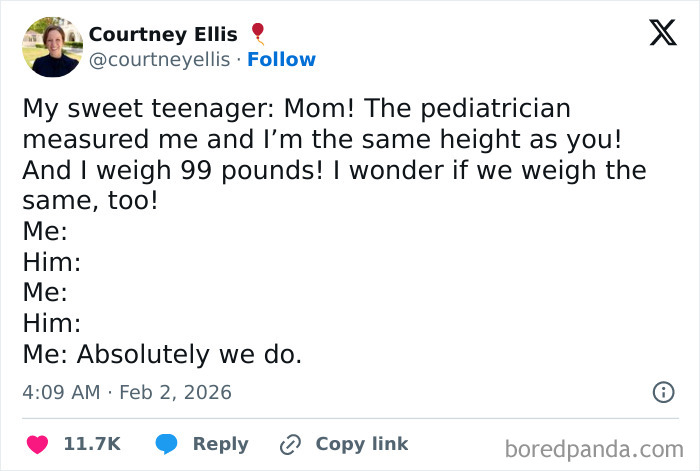This screenshot has width=700, height=471.
Task: Click the 4:09 AM time text
Action: [x=61, y=392]
